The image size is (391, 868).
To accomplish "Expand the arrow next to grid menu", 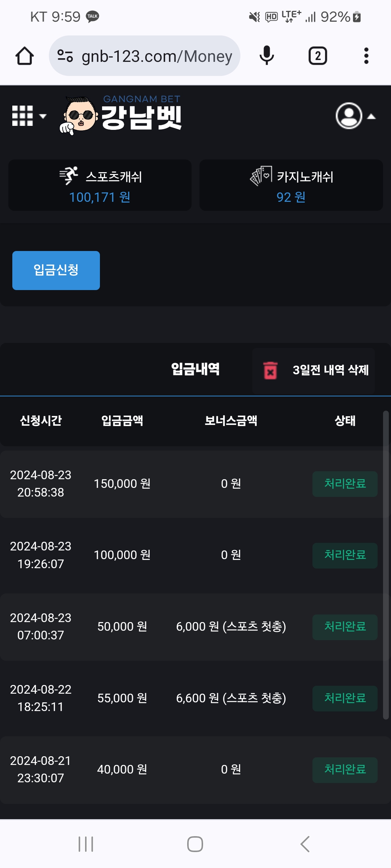I will tap(43, 116).
